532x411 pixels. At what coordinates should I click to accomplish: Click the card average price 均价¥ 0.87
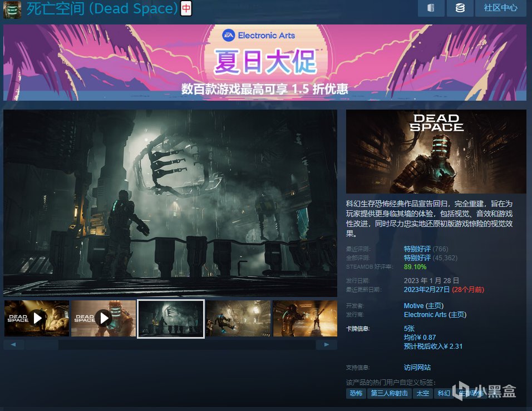click(420, 338)
